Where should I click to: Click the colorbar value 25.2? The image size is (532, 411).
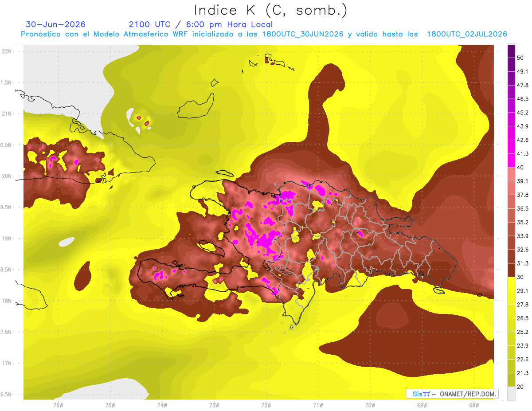(x=522, y=332)
